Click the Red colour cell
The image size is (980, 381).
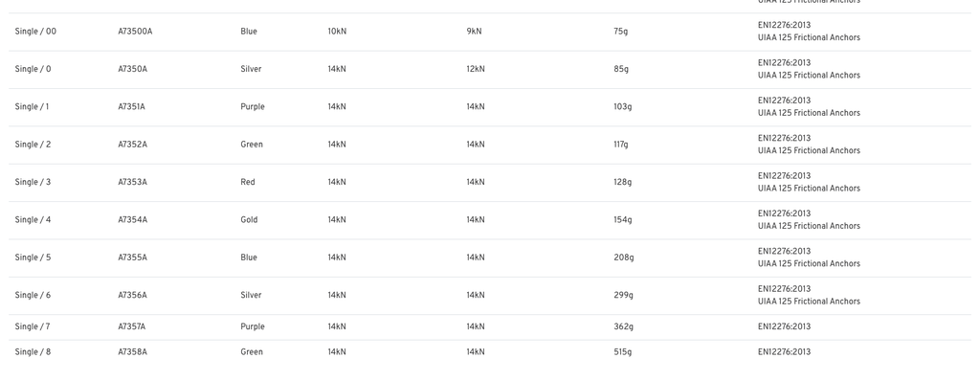(x=248, y=182)
